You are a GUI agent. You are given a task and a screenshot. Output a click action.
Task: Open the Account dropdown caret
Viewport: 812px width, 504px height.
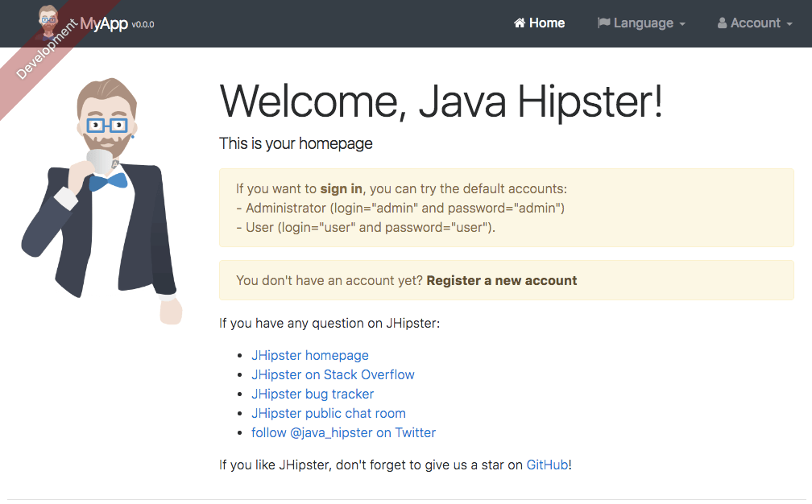(789, 24)
